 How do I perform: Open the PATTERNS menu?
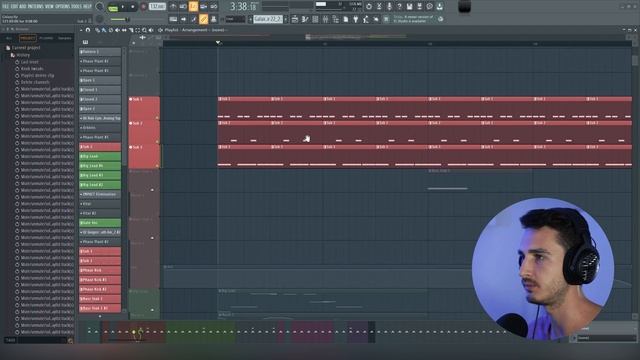pyautogui.click(x=36, y=7)
